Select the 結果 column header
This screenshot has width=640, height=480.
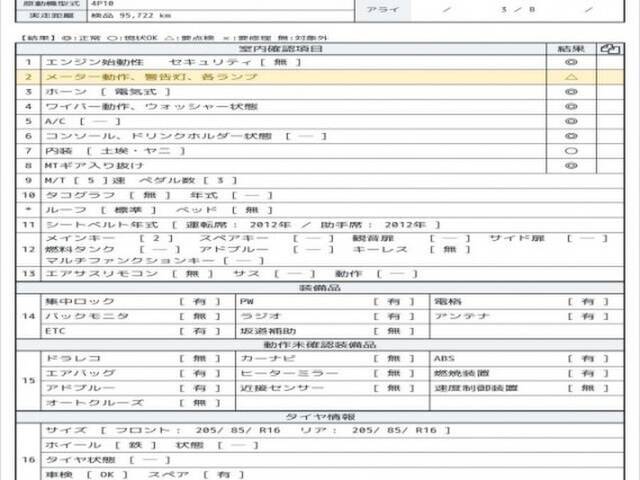tap(571, 49)
